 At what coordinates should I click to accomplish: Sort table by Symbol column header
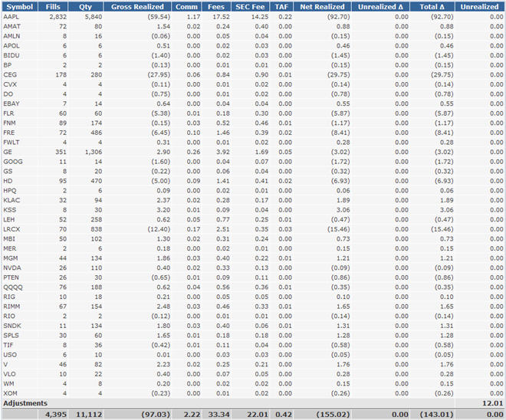[20, 7]
